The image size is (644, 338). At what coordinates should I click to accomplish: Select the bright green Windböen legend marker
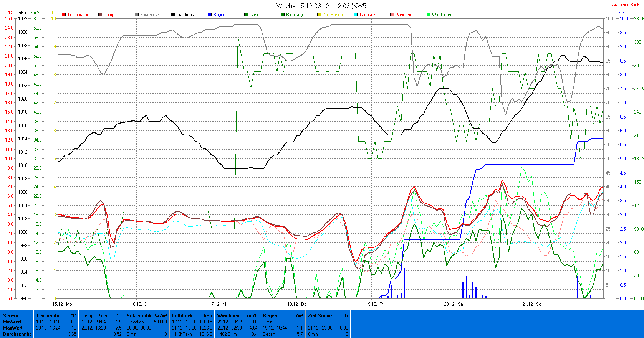pyautogui.click(x=429, y=15)
